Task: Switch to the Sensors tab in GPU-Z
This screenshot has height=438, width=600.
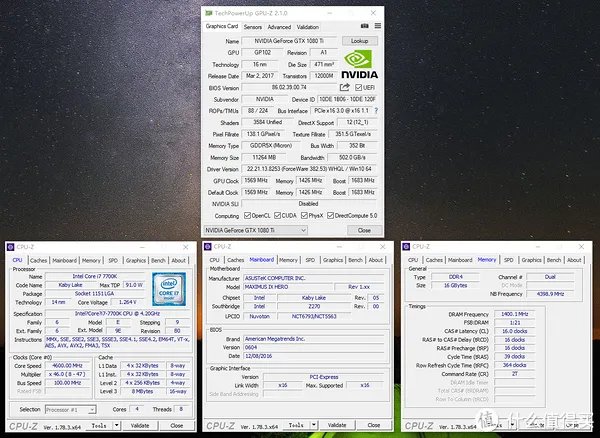Action: [253, 27]
